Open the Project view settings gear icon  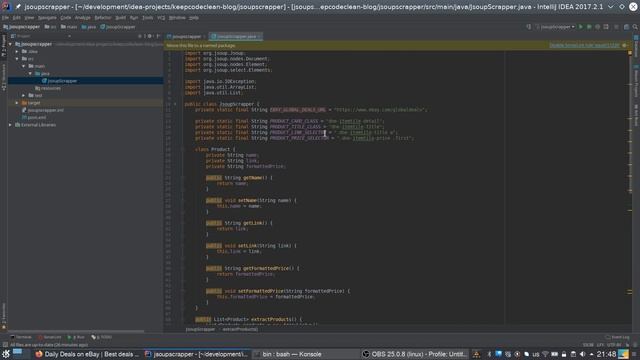point(150,36)
